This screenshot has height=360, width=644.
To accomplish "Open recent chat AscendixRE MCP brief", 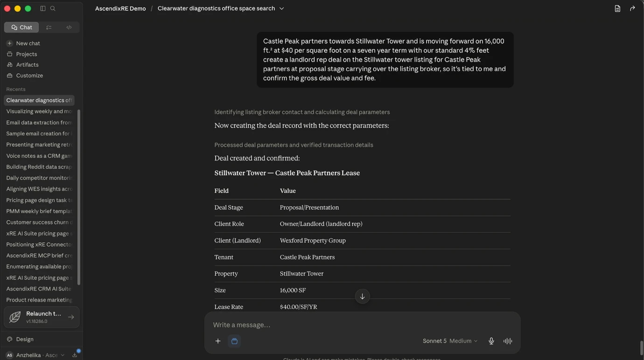I will point(39,256).
